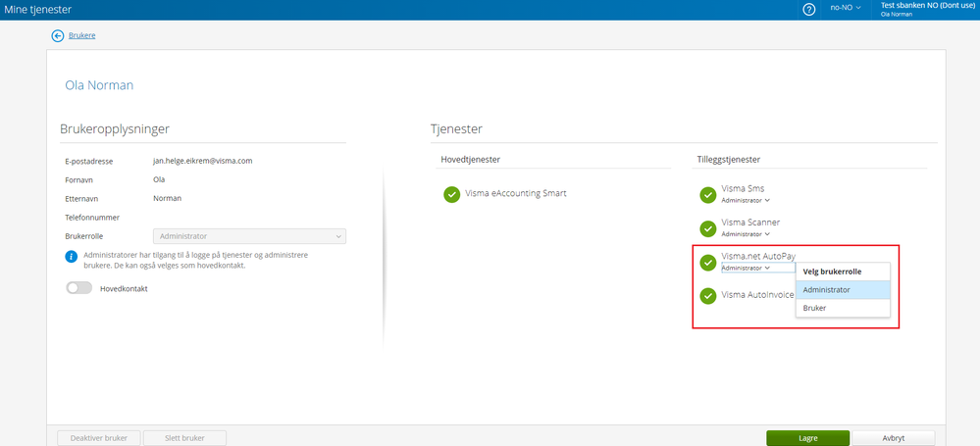Click the green check for Visma eAccounting Smart
The width and height of the screenshot is (980, 446).
coord(452,194)
